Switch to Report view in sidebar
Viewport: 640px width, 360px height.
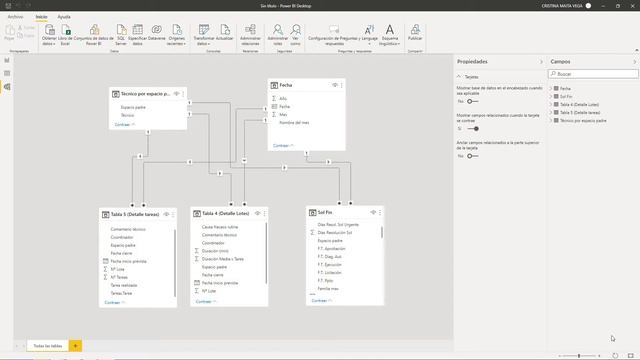(7, 60)
